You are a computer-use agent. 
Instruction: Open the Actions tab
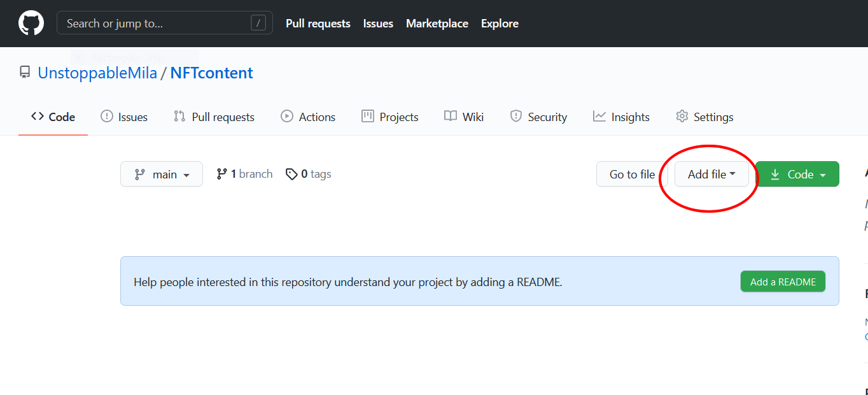coord(308,117)
